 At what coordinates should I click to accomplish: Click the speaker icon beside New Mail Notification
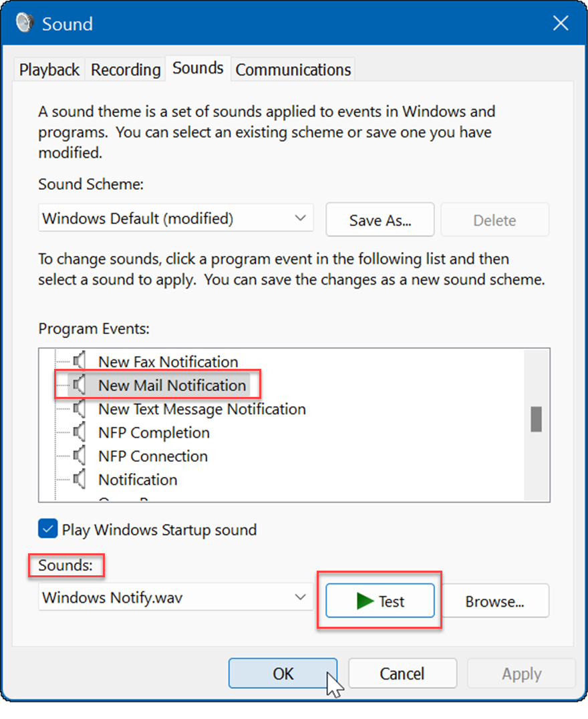80,385
